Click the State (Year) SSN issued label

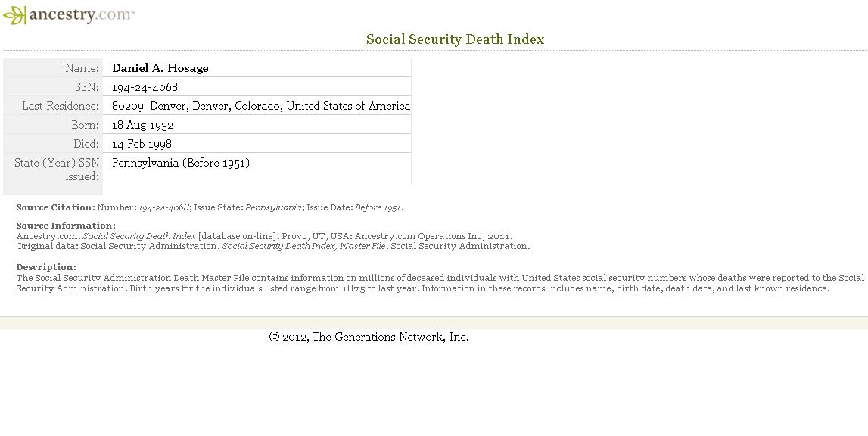point(57,169)
